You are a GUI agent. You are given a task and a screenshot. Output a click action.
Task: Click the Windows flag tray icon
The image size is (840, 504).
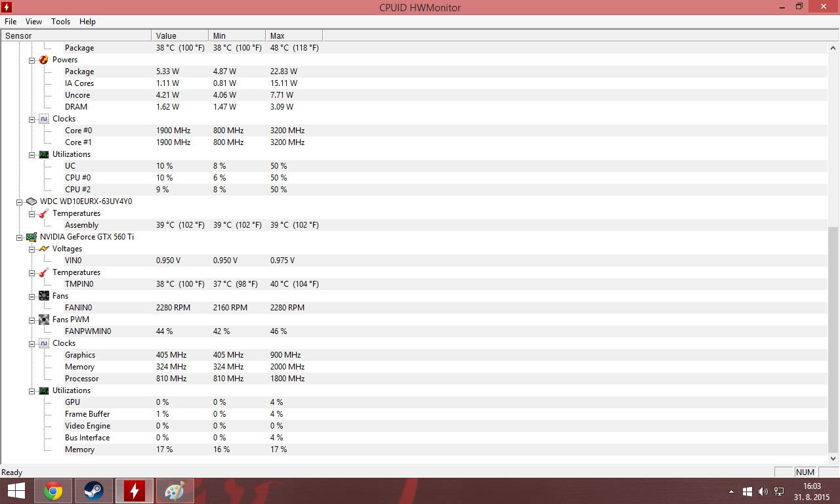[x=747, y=491]
